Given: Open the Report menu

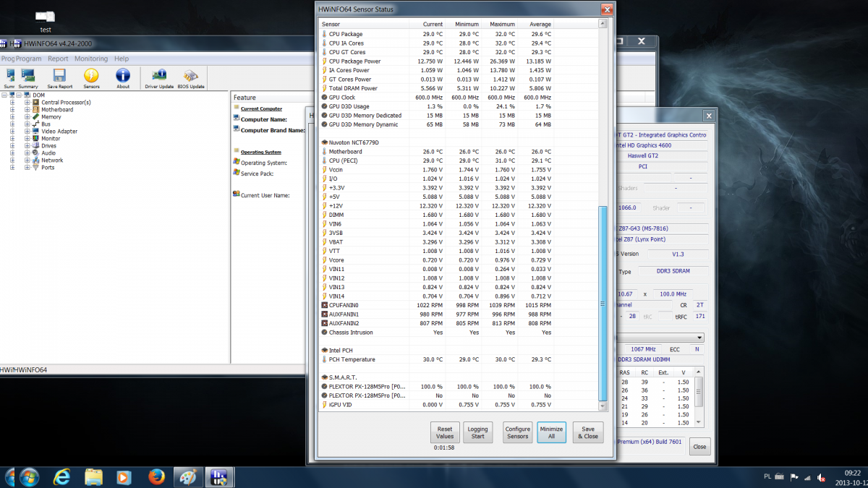Looking at the screenshot, I should [58, 59].
